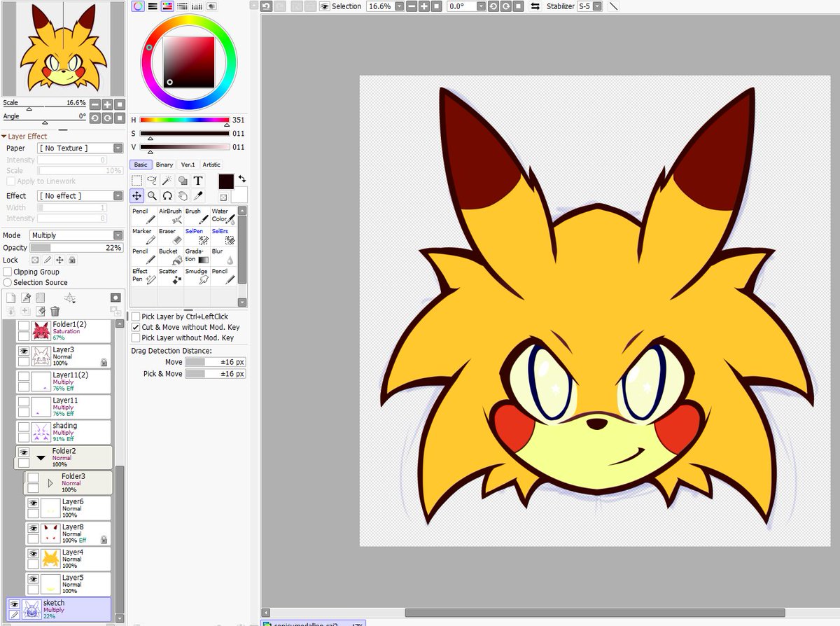Switch to the Basic tool tab
This screenshot has width=840, height=626.
141,165
